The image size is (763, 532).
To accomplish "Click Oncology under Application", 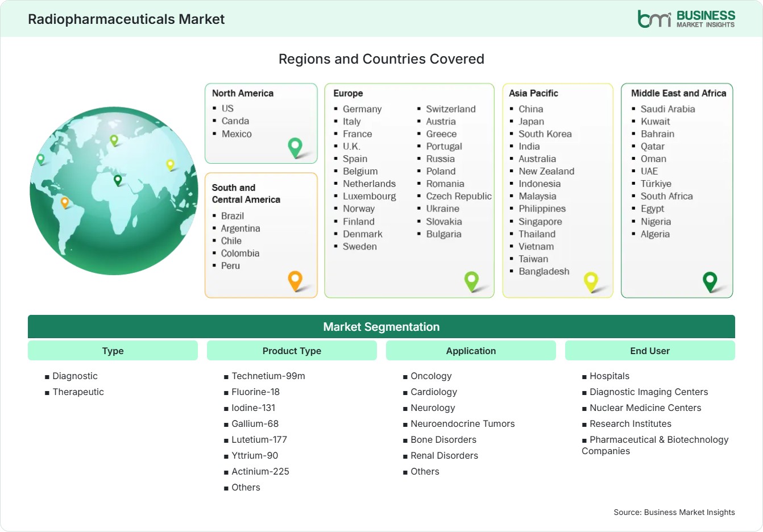I will (x=432, y=376).
